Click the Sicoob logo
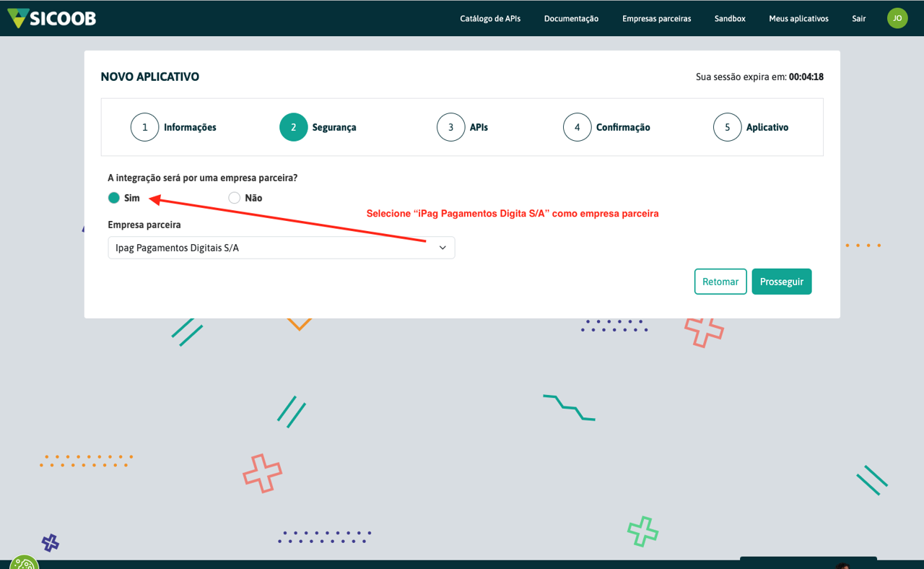 coord(51,18)
